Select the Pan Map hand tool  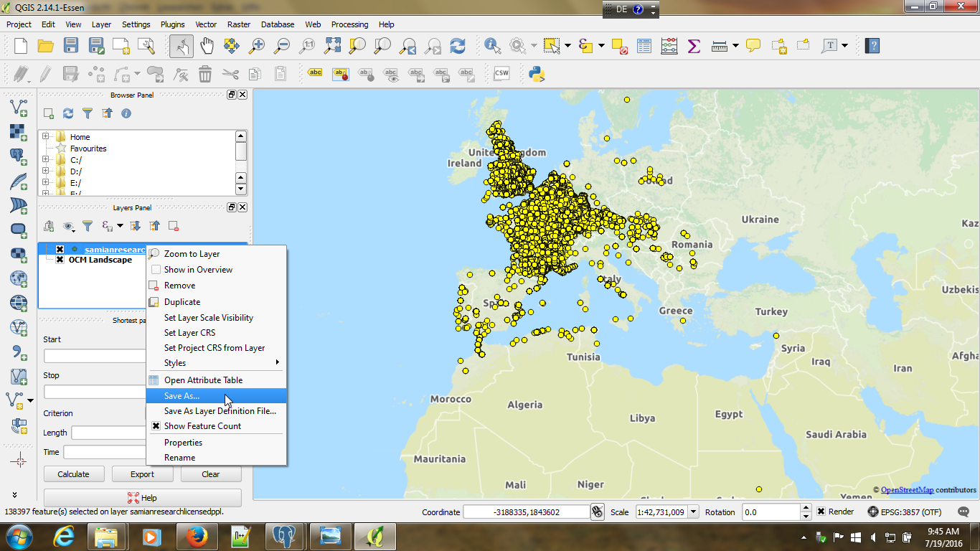click(207, 46)
